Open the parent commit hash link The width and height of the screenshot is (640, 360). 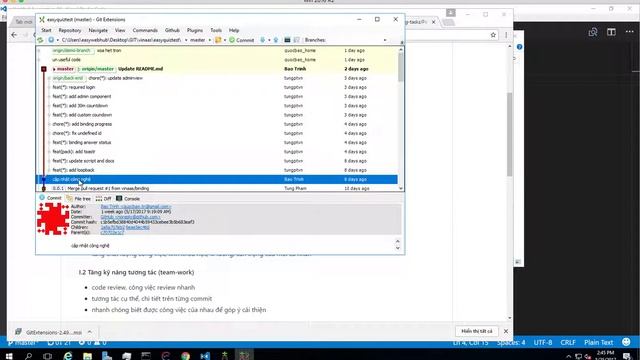pyautogui.click(x=112, y=232)
